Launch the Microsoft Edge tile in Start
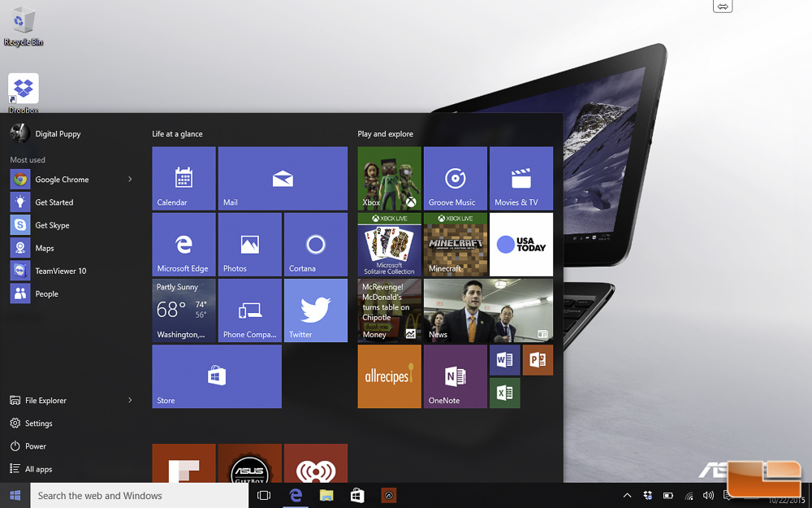 tap(184, 244)
